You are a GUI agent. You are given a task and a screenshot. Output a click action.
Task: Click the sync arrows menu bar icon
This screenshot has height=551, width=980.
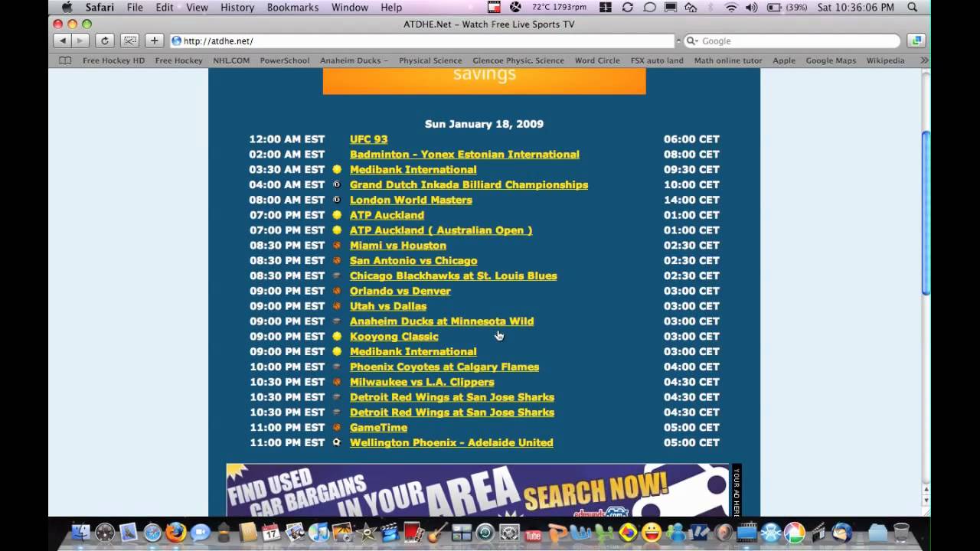click(x=628, y=7)
